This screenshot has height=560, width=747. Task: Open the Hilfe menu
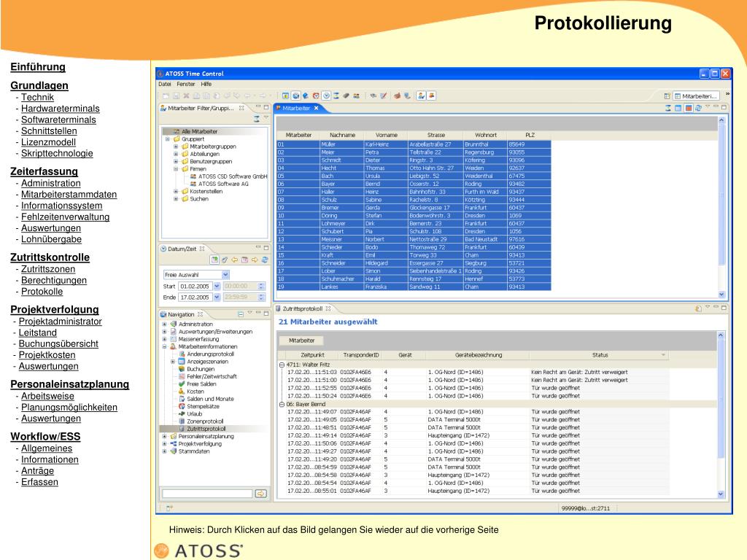pos(206,85)
